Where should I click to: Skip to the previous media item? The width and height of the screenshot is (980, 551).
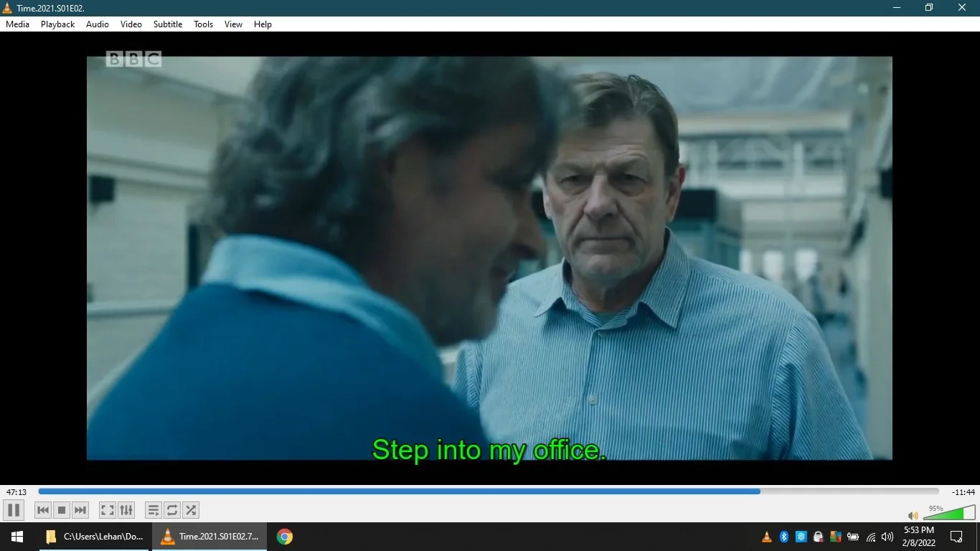pyautogui.click(x=43, y=510)
